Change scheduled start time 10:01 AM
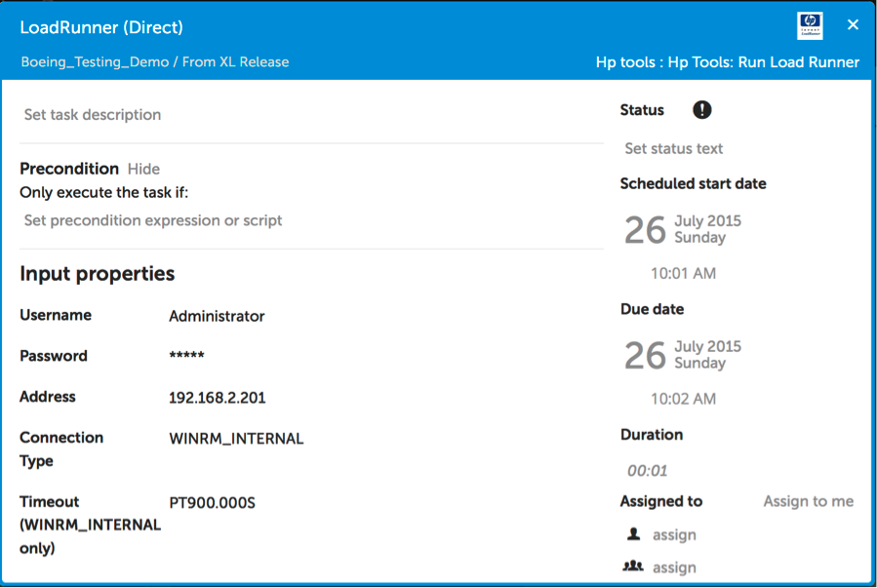Image resolution: width=877 pixels, height=588 pixels. coord(683,273)
